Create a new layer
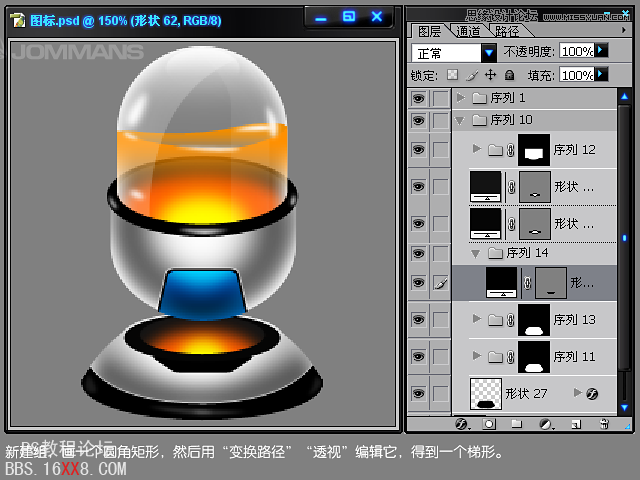This screenshot has height=480, width=640. (x=573, y=424)
